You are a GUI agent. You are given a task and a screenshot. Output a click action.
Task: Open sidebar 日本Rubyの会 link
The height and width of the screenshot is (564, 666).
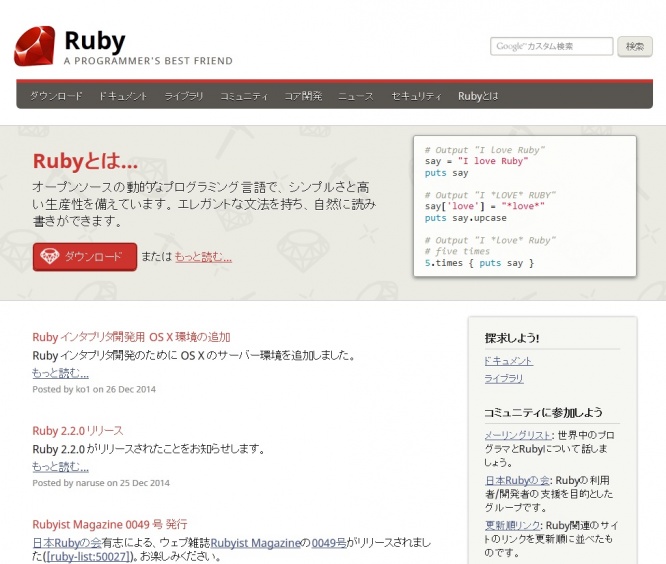517,480
